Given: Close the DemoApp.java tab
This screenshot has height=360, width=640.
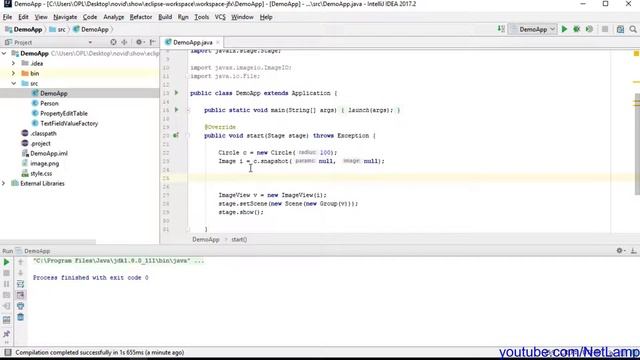Looking at the screenshot, I should click(218, 42).
